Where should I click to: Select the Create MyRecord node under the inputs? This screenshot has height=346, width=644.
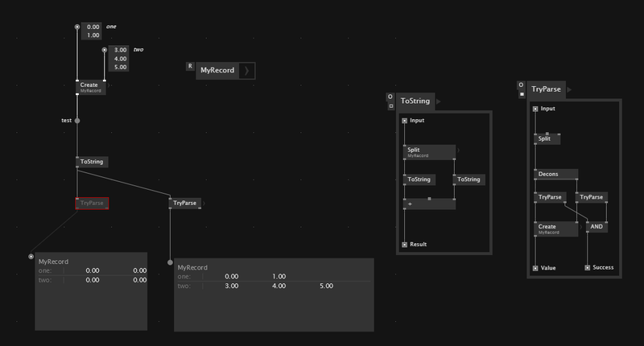[91, 87]
